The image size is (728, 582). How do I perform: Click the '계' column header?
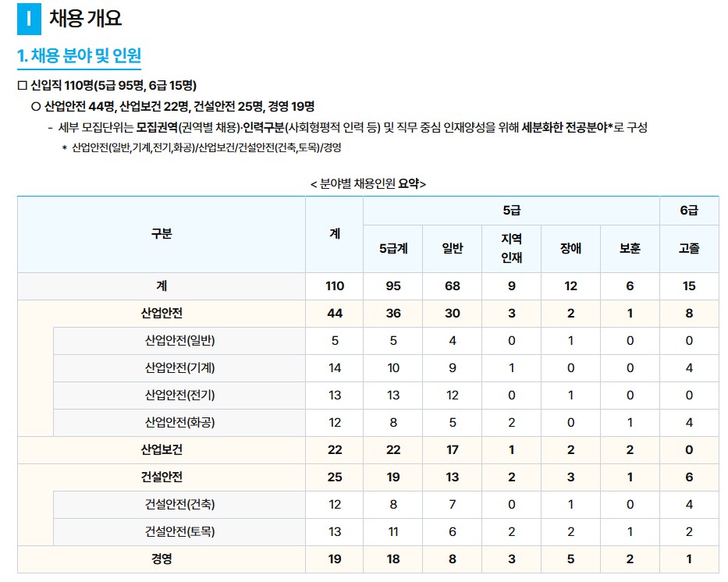point(334,234)
